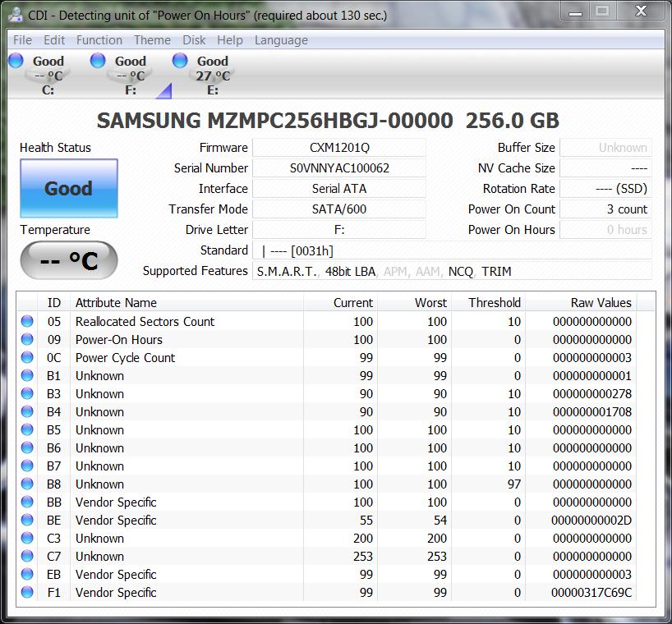Click the Transfer Mode field SATA/600
The image size is (672, 624).
pos(339,209)
